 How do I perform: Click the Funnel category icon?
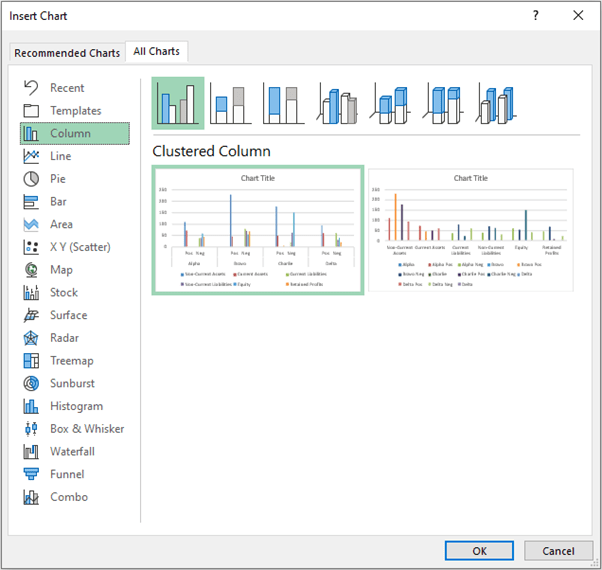point(31,474)
